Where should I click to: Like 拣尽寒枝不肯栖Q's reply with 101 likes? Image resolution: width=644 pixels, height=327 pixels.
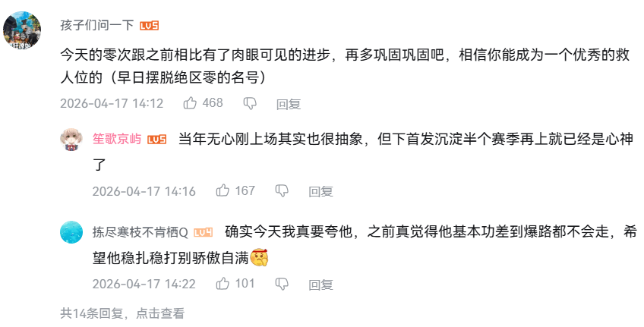[x=223, y=284]
